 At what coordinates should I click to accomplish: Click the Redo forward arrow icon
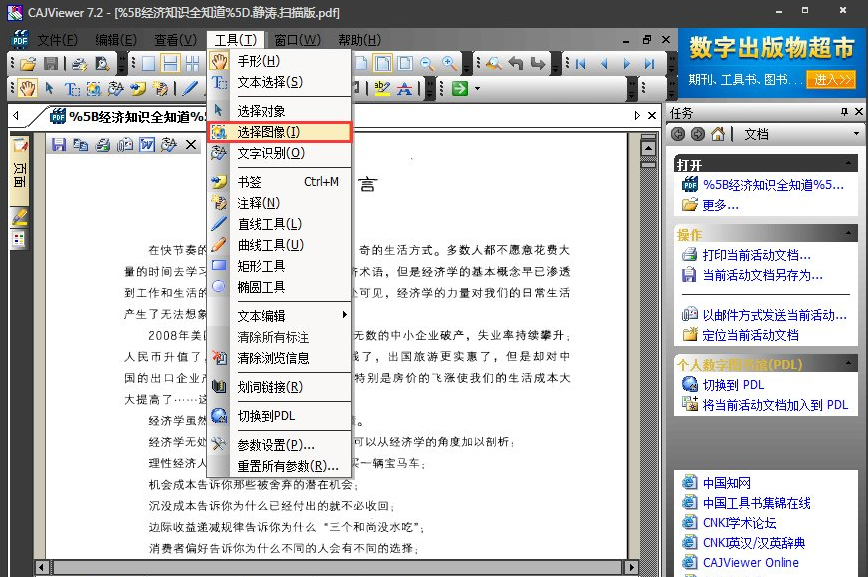click(538, 64)
